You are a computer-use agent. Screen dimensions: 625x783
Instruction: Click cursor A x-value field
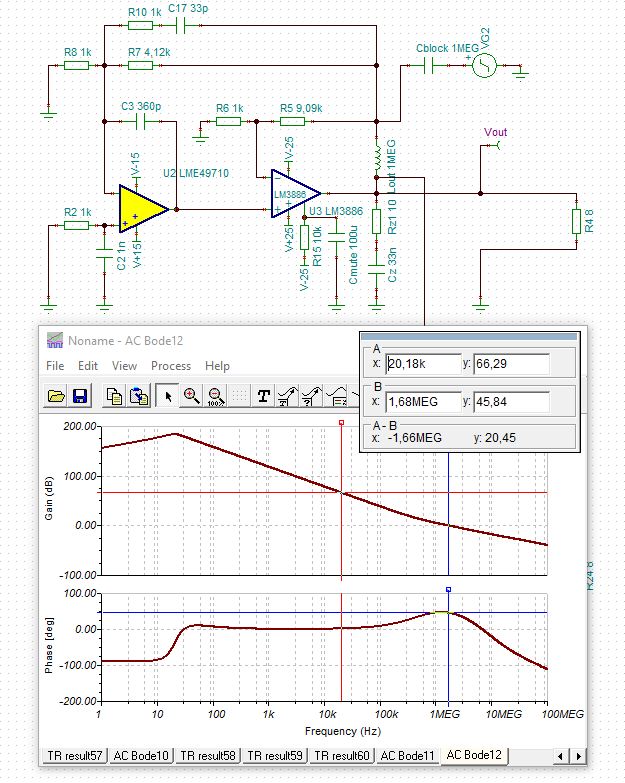[x=424, y=364]
